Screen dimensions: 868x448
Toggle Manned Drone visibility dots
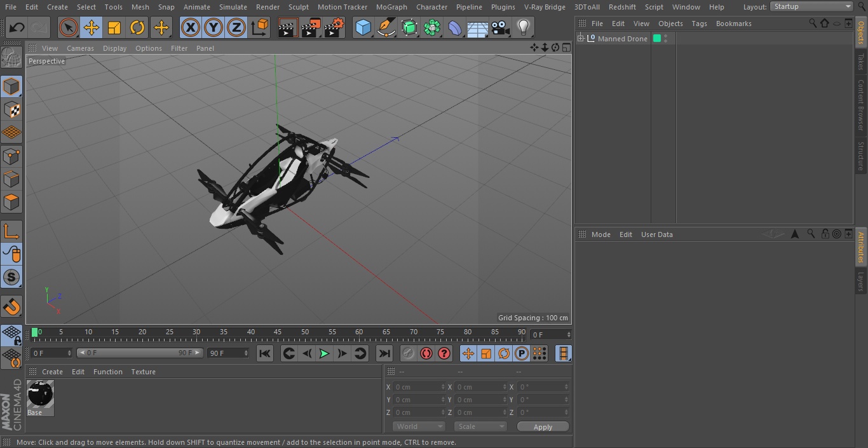(665, 39)
